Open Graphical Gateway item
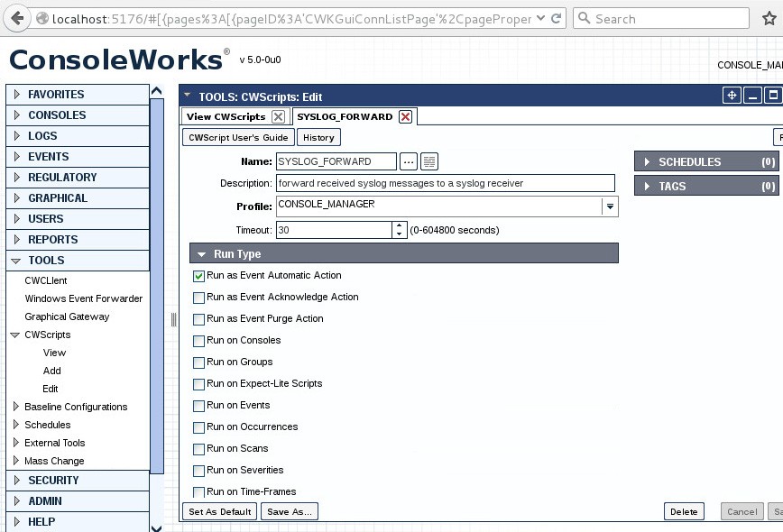The width and height of the screenshot is (783, 532). (67, 316)
